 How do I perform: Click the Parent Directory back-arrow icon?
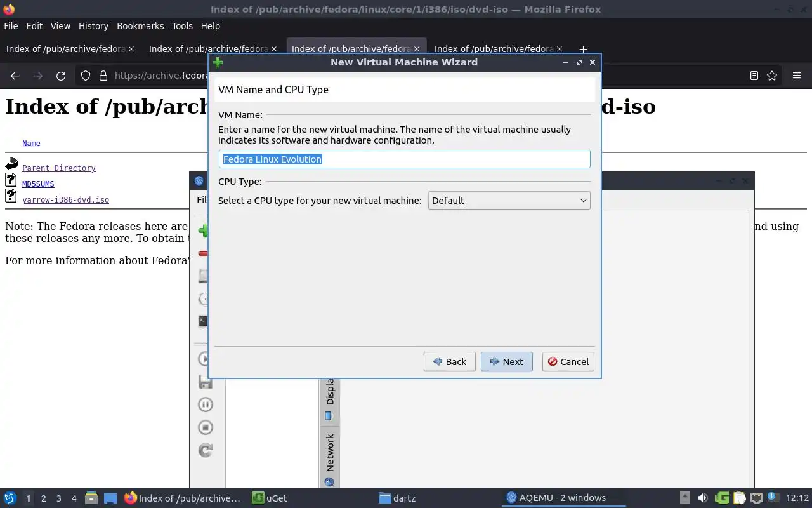(11, 165)
